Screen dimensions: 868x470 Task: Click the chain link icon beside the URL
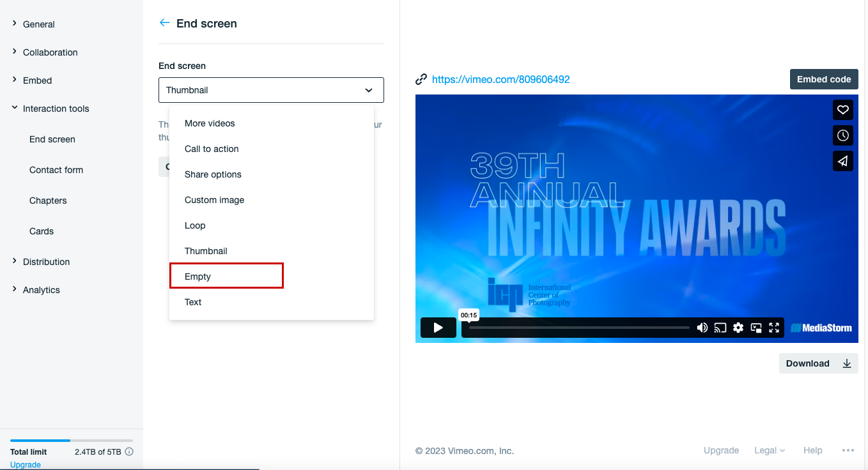click(421, 79)
